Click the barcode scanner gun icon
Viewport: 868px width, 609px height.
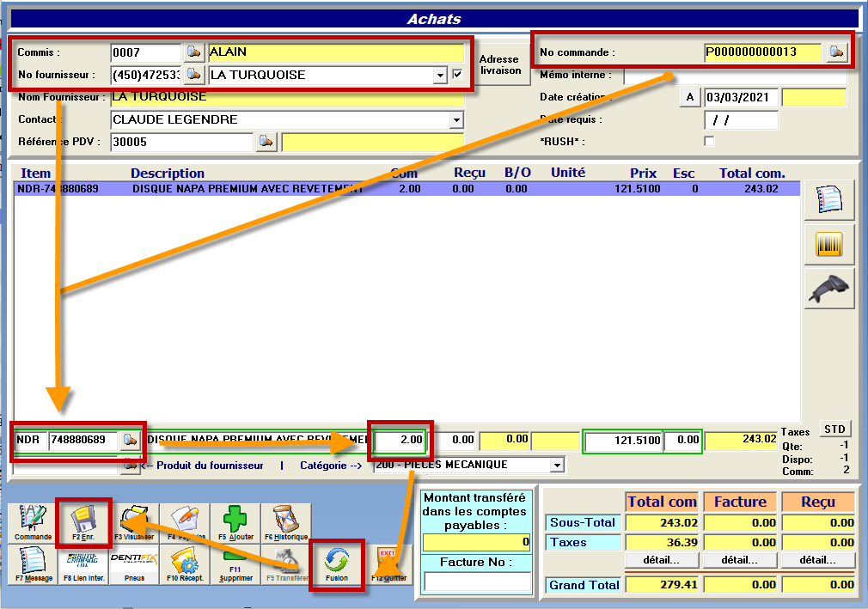(x=828, y=289)
